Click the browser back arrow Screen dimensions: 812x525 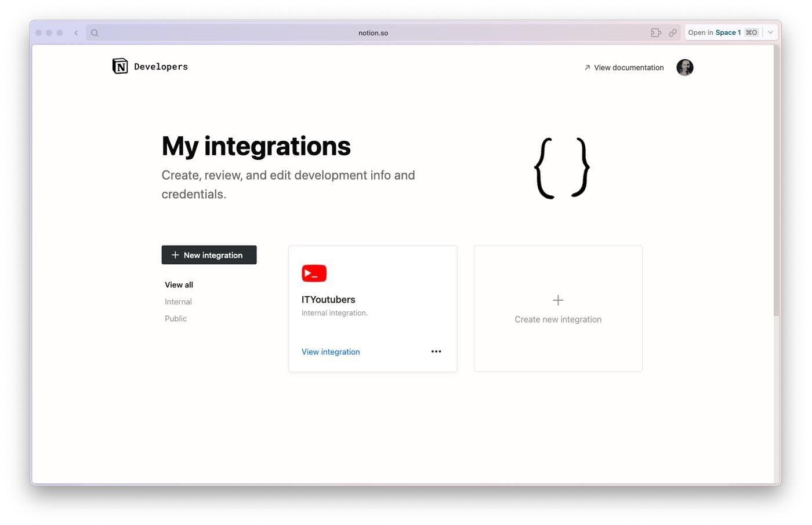click(x=76, y=33)
